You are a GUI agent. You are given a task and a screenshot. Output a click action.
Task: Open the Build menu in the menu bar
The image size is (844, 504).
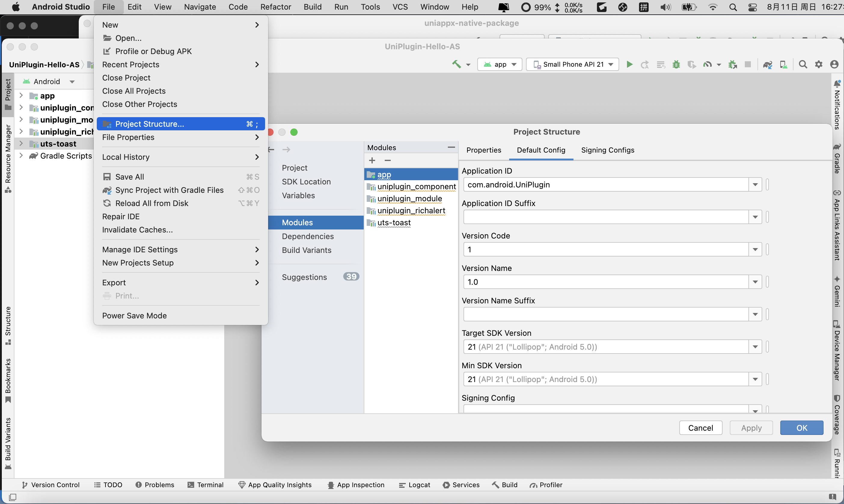313,7
